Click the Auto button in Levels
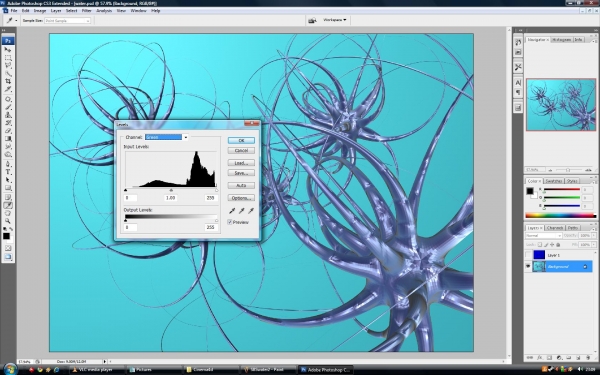This screenshot has width=600, height=375. (x=241, y=185)
